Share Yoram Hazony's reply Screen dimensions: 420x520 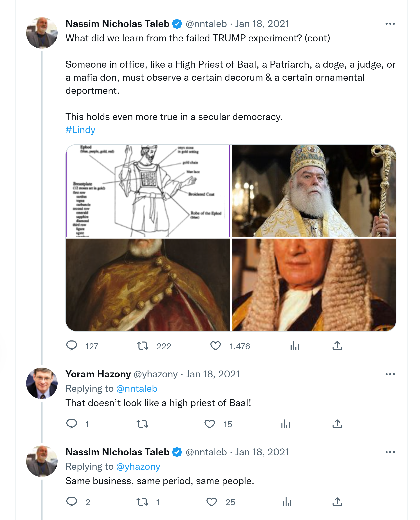(337, 424)
